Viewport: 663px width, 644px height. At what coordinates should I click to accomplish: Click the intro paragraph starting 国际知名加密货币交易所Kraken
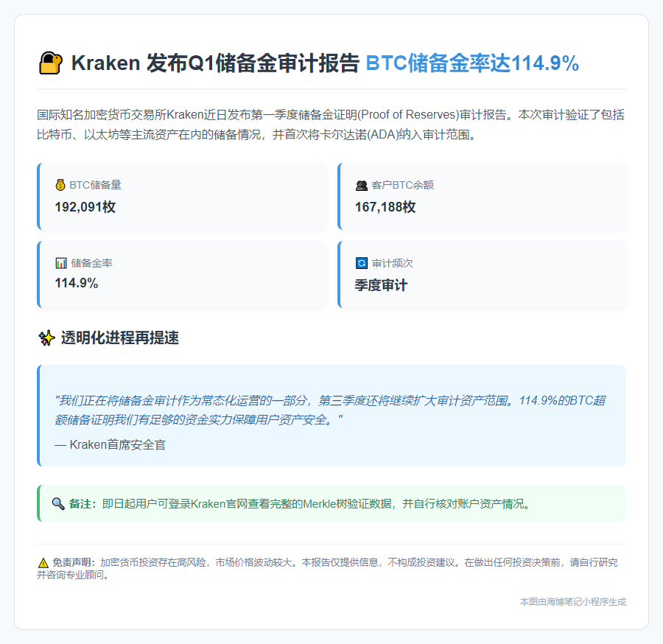click(331, 125)
